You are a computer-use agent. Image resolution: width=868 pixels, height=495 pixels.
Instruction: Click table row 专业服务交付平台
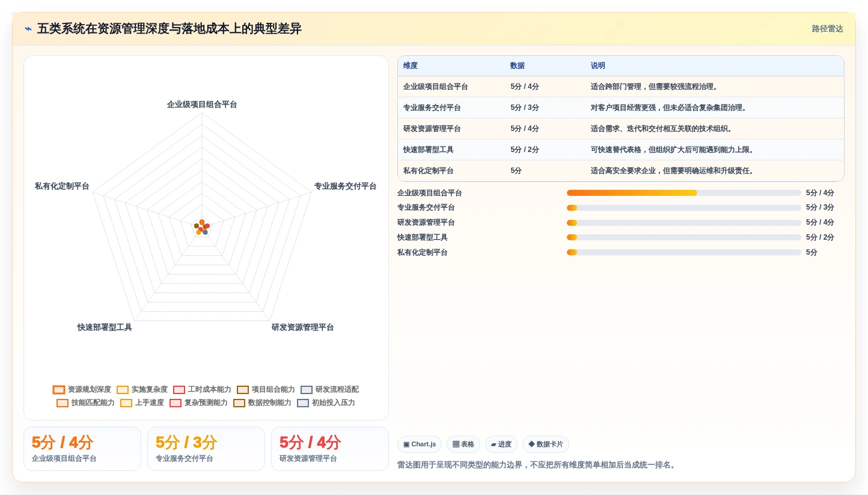[x=621, y=108]
